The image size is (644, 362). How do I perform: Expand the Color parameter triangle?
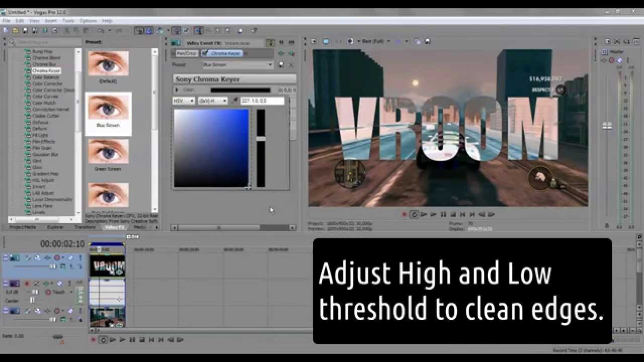click(x=177, y=90)
